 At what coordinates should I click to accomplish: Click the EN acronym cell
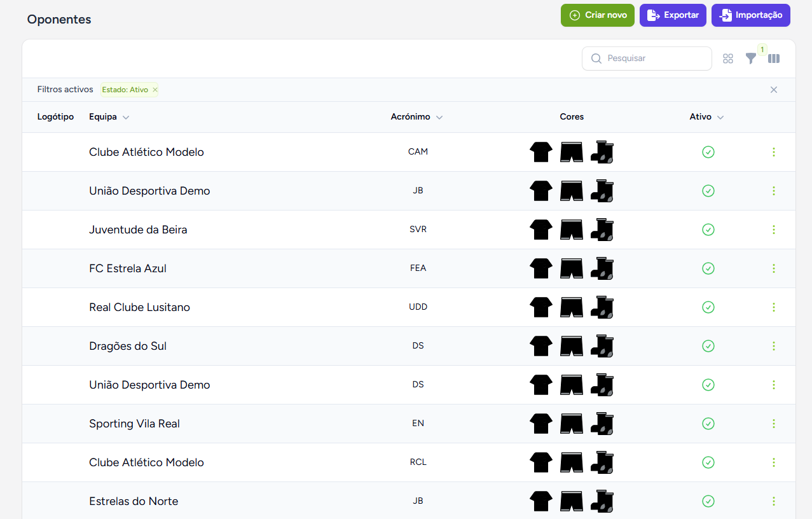(x=418, y=424)
